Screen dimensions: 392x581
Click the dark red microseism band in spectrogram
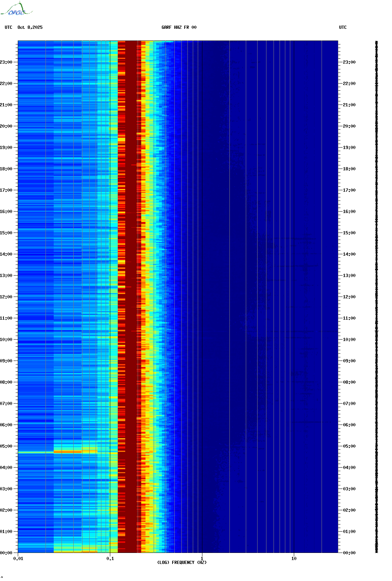(x=131, y=284)
